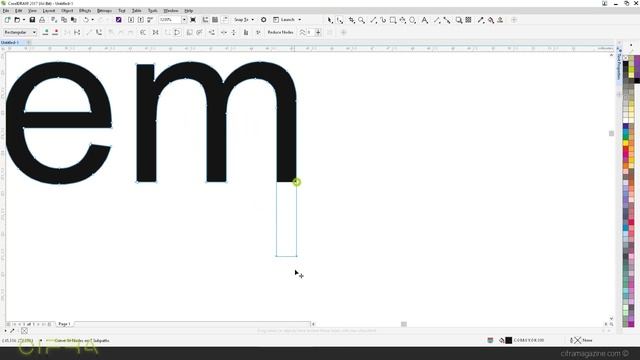Pick the yellow swatch in palette

pyautogui.click(x=625, y=143)
